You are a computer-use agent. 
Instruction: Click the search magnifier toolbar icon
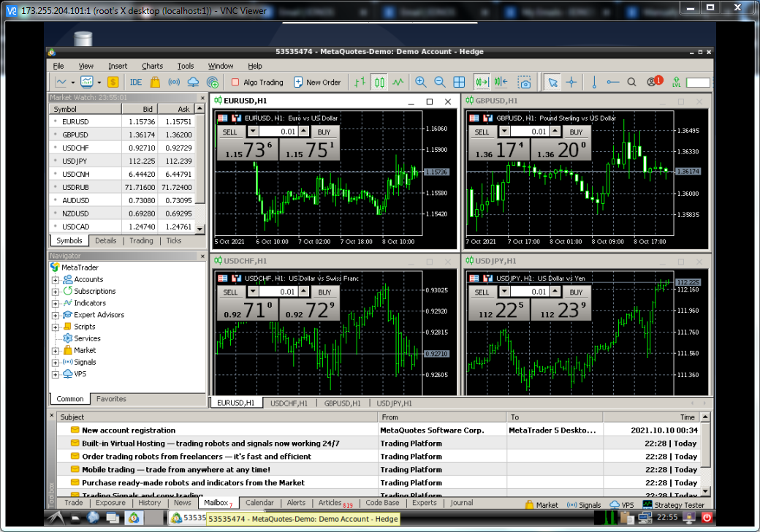631,83
